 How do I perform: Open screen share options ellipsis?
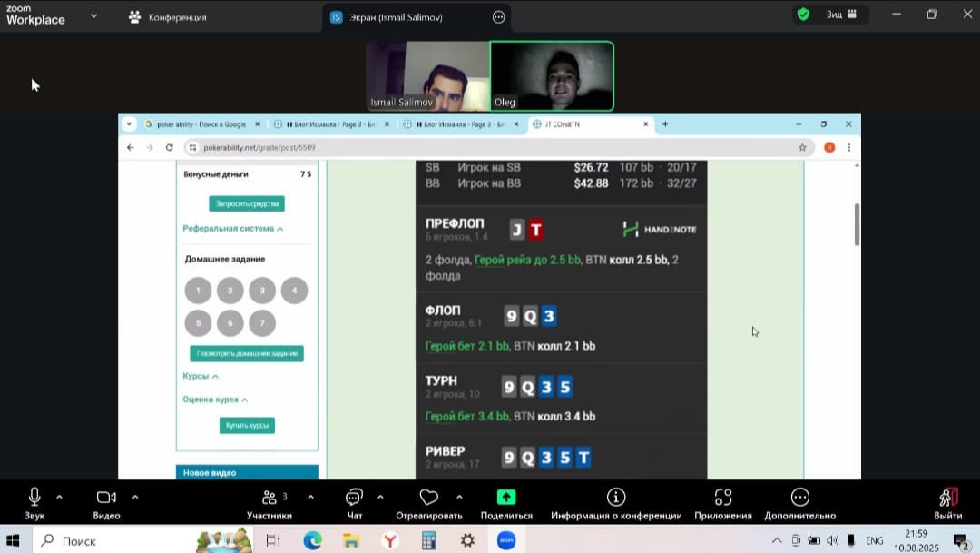pyautogui.click(x=499, y=17)
